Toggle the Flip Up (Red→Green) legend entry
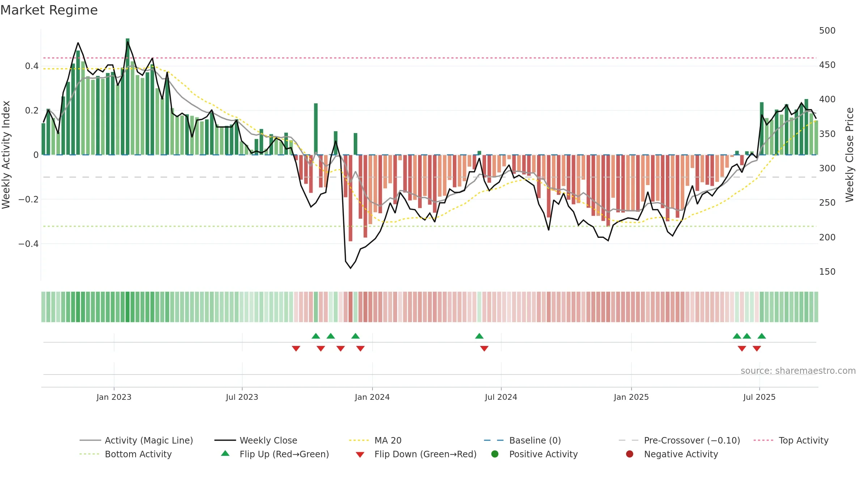Image resolution: width=868 pixels, height=488 pixels. pyautogui.click(x=275, y=454)
